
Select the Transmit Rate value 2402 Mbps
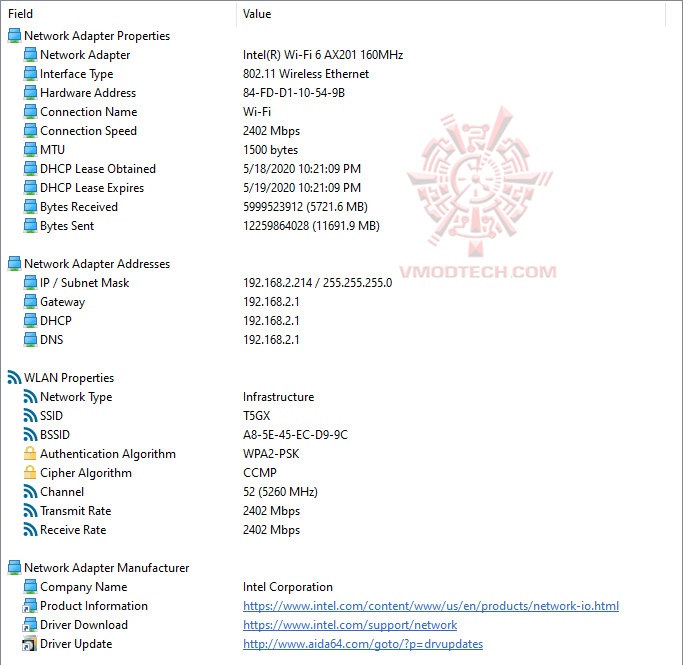271,511
